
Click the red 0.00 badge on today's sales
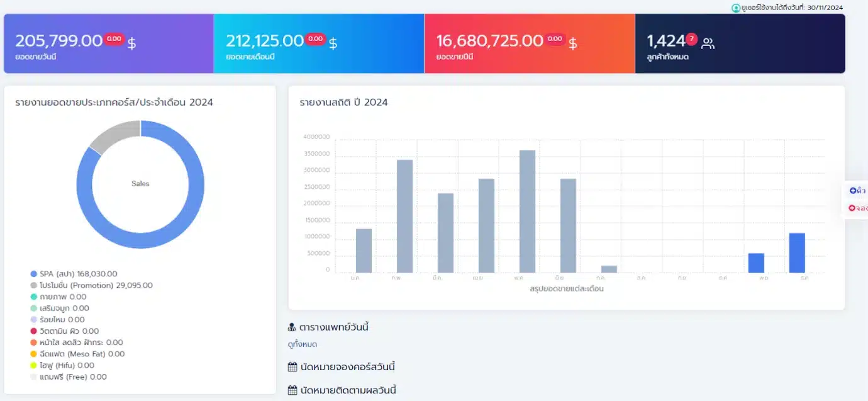tap(114, 39)
